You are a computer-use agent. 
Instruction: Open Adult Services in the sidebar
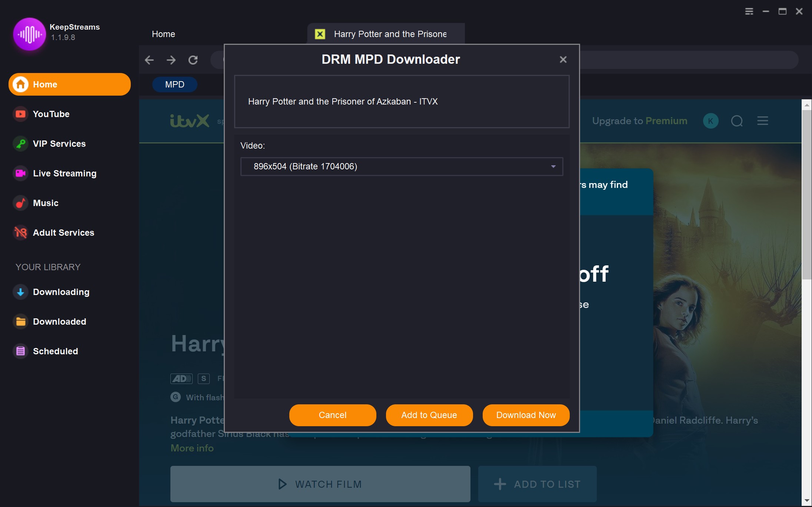[63, 233]
